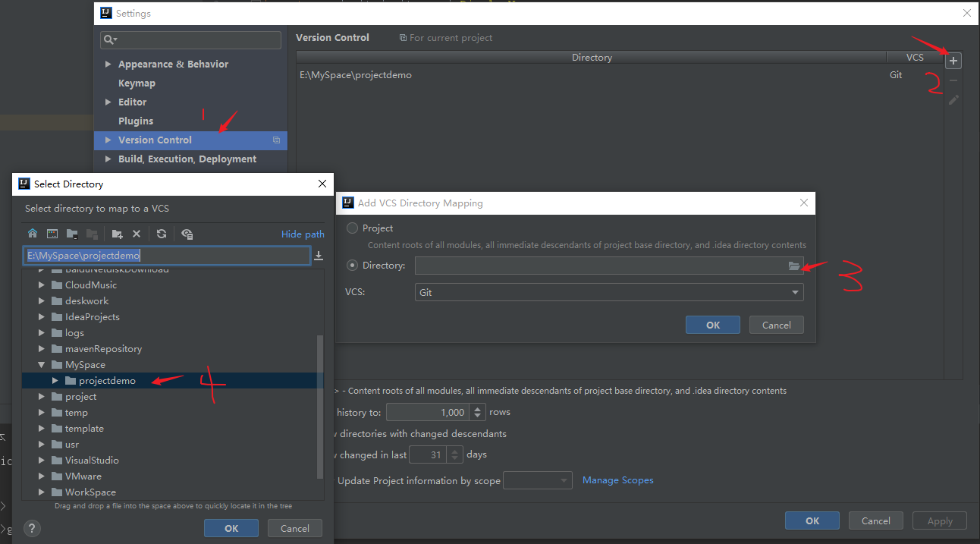
Task: Click the Directory column header
Action: 592,58
